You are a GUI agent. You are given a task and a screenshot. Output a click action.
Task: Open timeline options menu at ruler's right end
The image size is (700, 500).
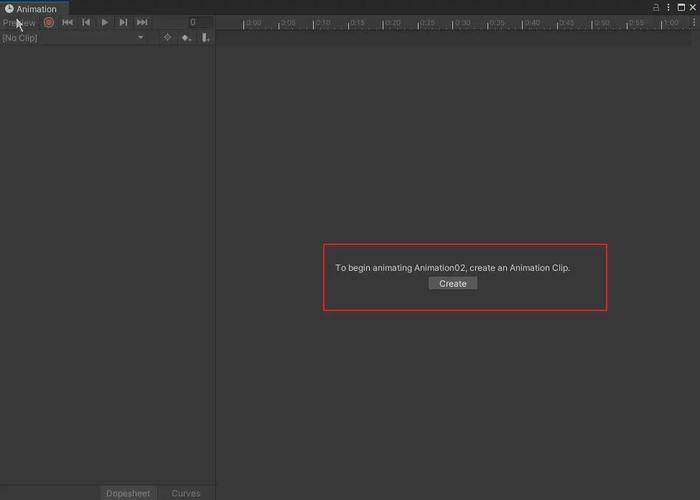692,23
